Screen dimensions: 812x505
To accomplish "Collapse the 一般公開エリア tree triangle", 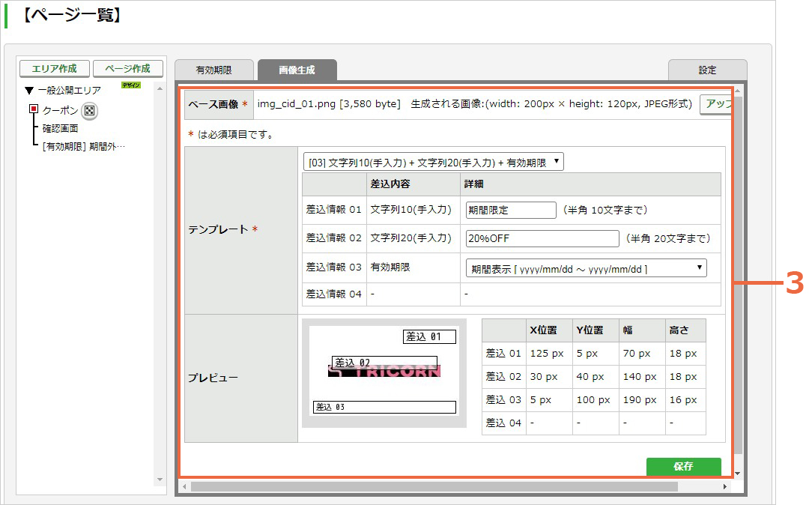I will (x=29, y=91).
